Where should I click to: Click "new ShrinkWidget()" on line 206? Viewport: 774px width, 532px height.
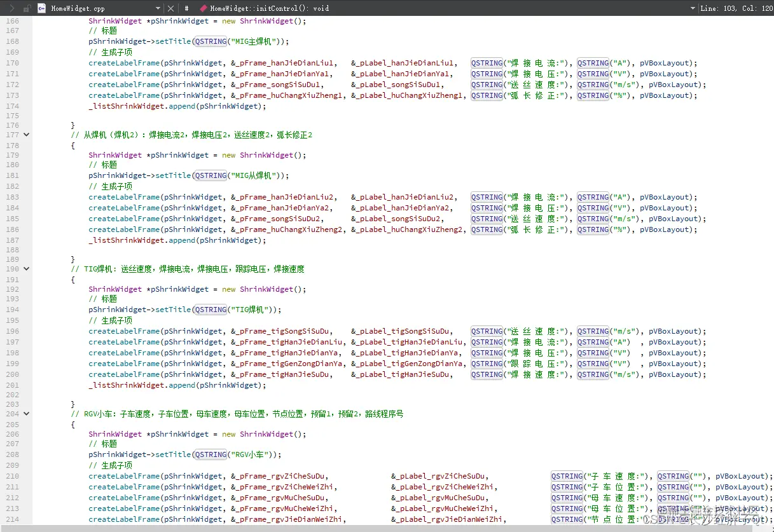[x=262, y=434]
